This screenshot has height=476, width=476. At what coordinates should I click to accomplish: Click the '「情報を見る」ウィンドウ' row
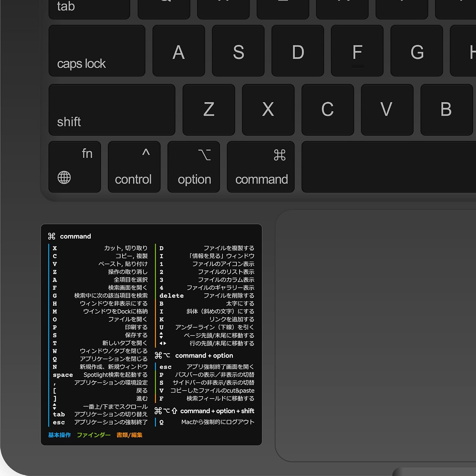click(207, 256)
